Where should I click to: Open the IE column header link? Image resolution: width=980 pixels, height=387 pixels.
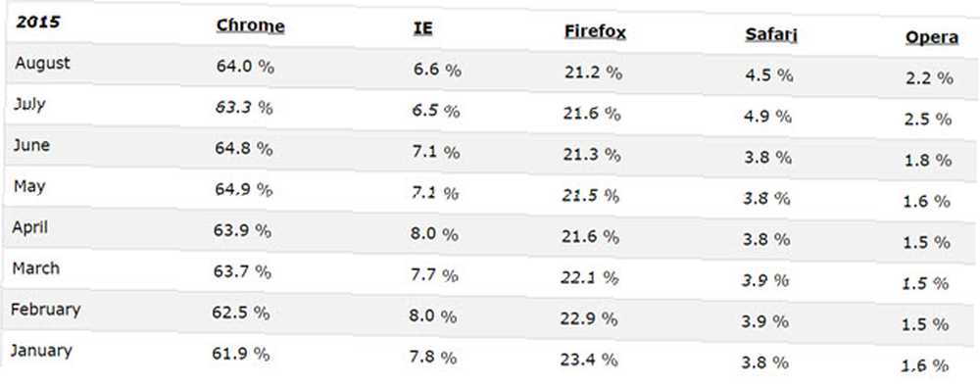[423, 28]
